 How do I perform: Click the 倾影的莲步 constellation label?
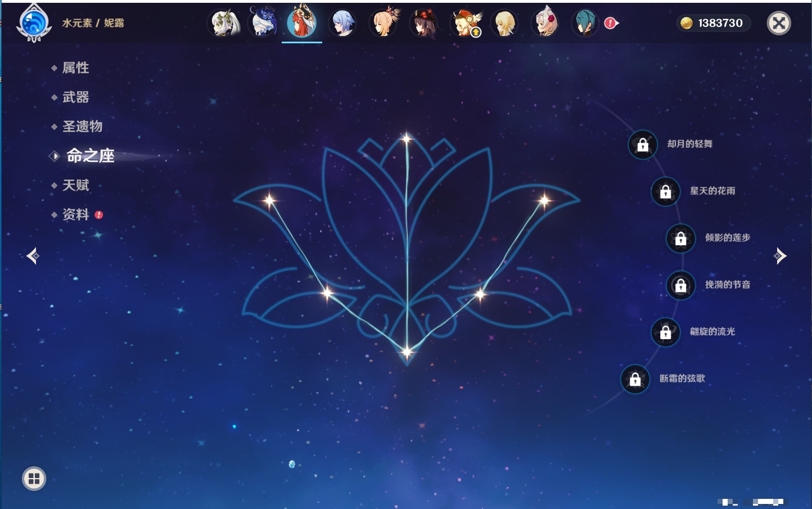click(728, 237)
